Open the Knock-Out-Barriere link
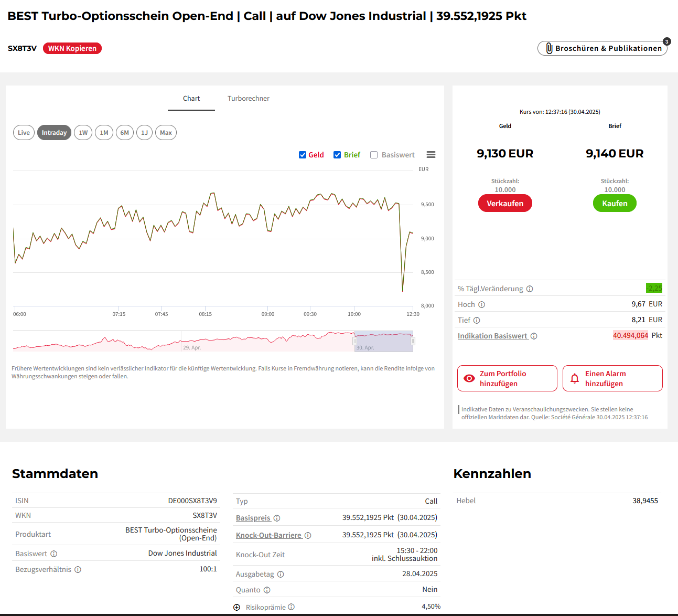 click(x=269, y=536)
